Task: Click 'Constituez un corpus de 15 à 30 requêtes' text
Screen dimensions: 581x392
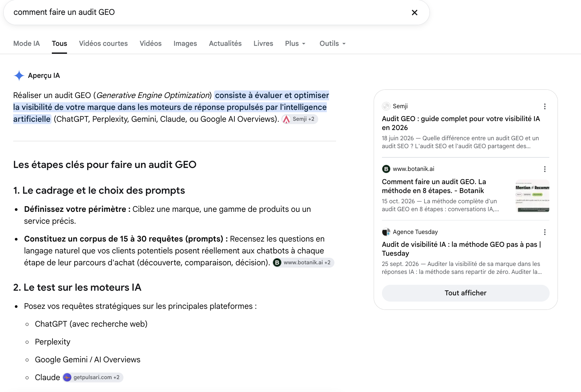Action: point(103,239)
